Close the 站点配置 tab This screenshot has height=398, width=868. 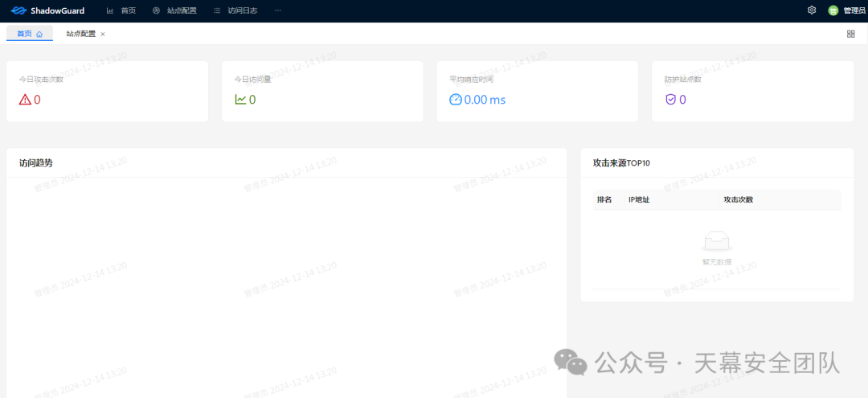coord(103,34)
